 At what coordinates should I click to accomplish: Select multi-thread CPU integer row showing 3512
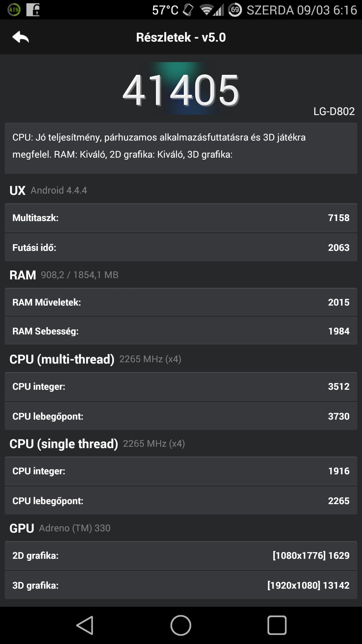coord(181,386)
